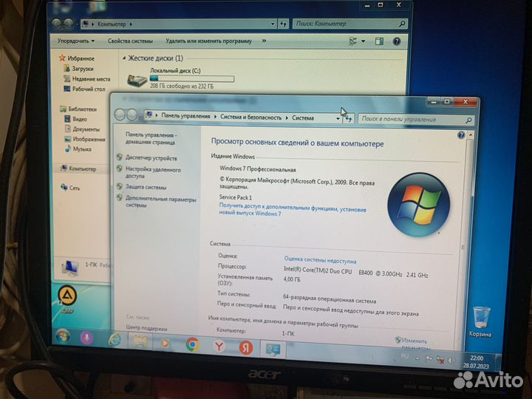
Task: Select Система breadcrumb segment
Action: [x=303, y=118]
